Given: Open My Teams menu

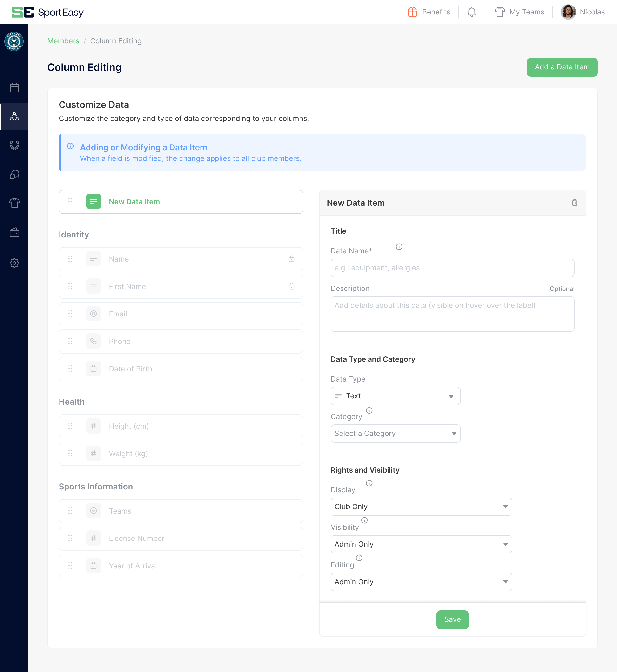Looking at the screenshot, I should pyautogui.click(x=519, y=12).
